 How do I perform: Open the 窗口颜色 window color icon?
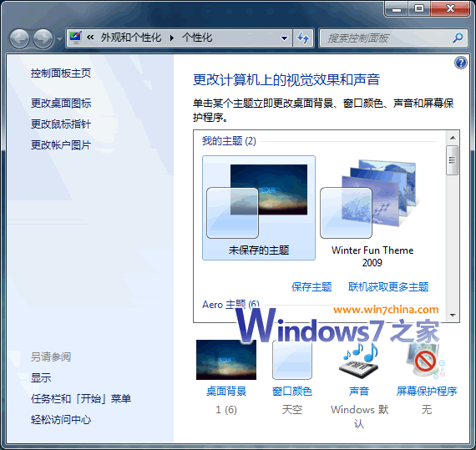[292, 360]
